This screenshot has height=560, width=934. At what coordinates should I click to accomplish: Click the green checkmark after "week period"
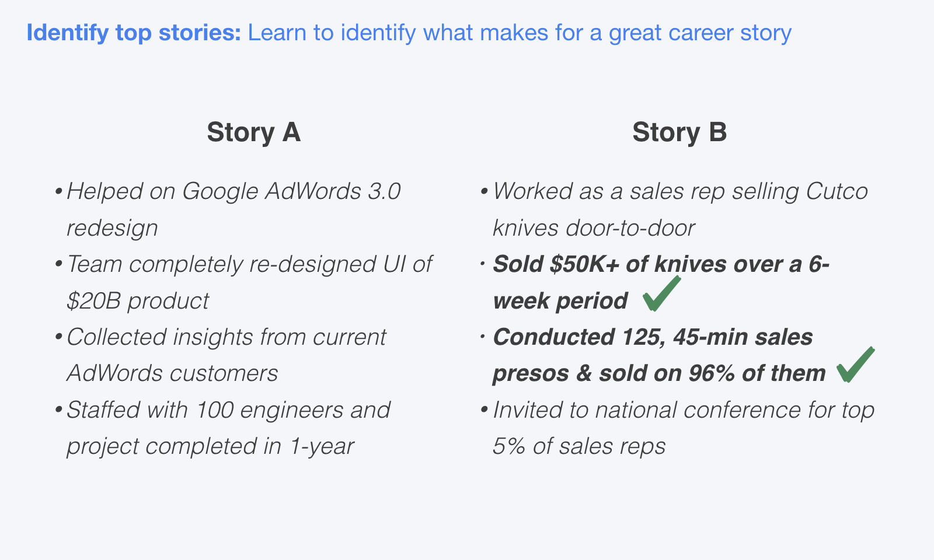coord(661,293)
